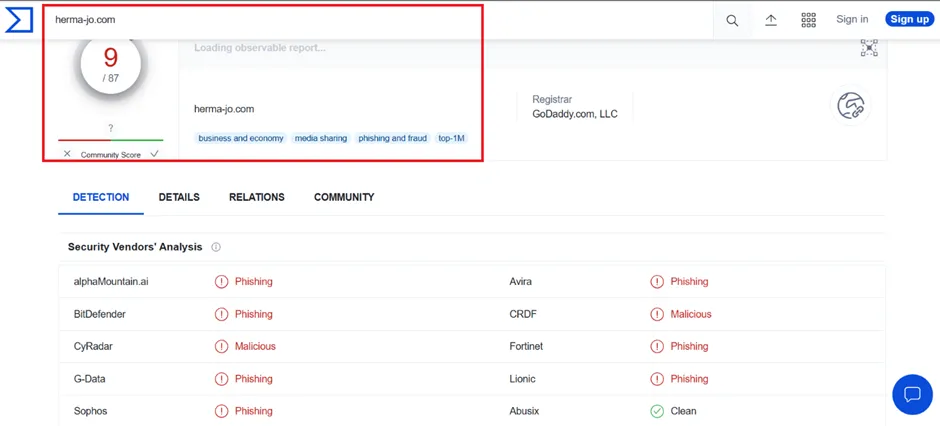Click the info icon next to Security Vendors' Analysis
Viewport: 940px width, 426px height.
(216, 247)
